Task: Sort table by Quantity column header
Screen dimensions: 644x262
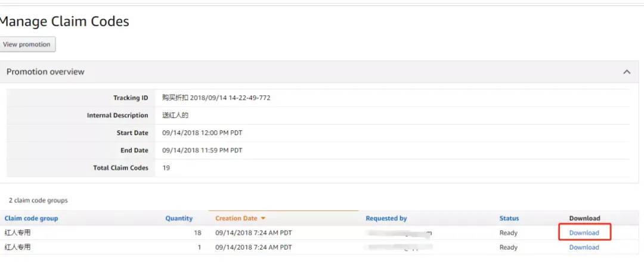Action: coord(179,219)
